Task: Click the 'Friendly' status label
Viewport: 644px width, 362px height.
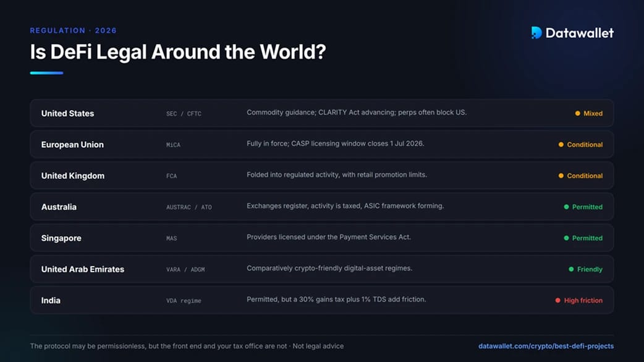Action: point(590,269)
